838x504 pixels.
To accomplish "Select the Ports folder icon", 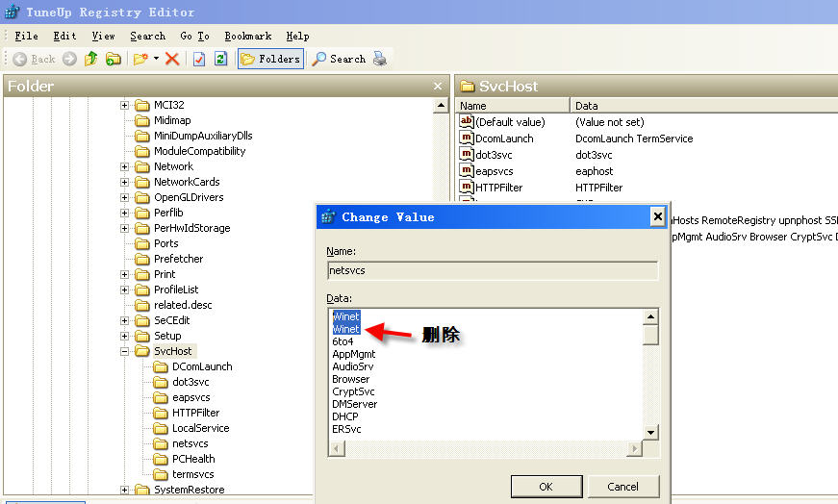I will [142, 243].
